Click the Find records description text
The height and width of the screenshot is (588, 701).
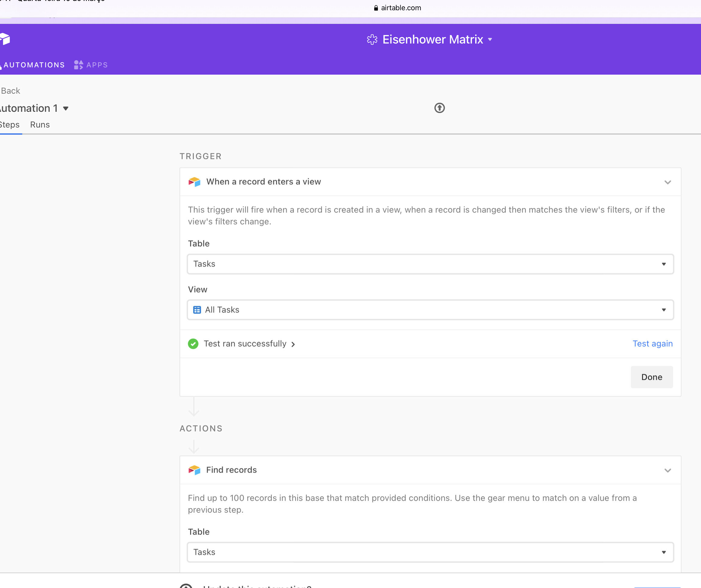pyautogui.click(x=412, y=504)
